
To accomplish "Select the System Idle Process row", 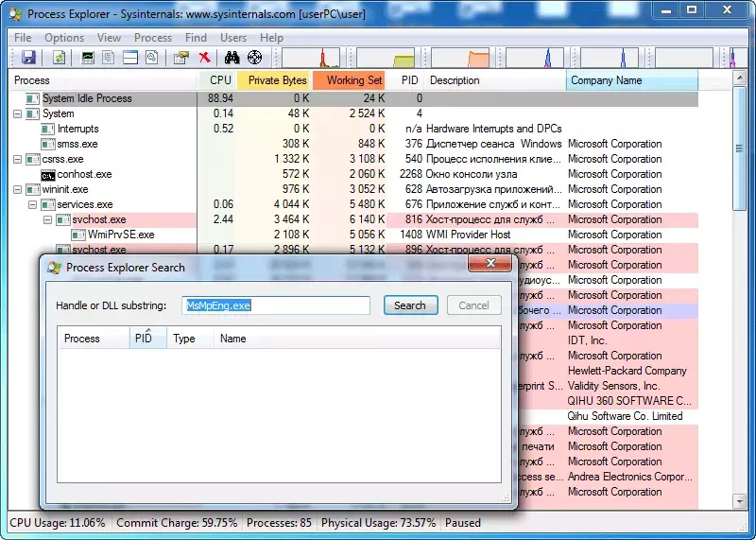I will (353, 99).
